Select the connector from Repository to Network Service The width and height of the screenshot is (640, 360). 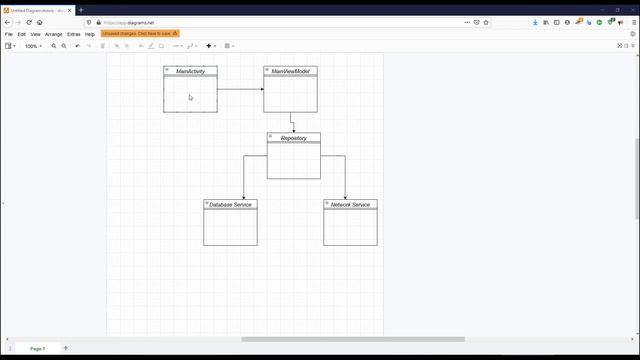[345, 176]
